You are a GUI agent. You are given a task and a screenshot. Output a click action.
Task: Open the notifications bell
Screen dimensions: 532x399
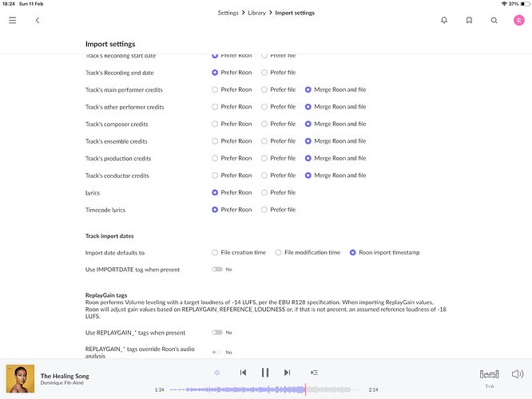[x=444, y=20]
